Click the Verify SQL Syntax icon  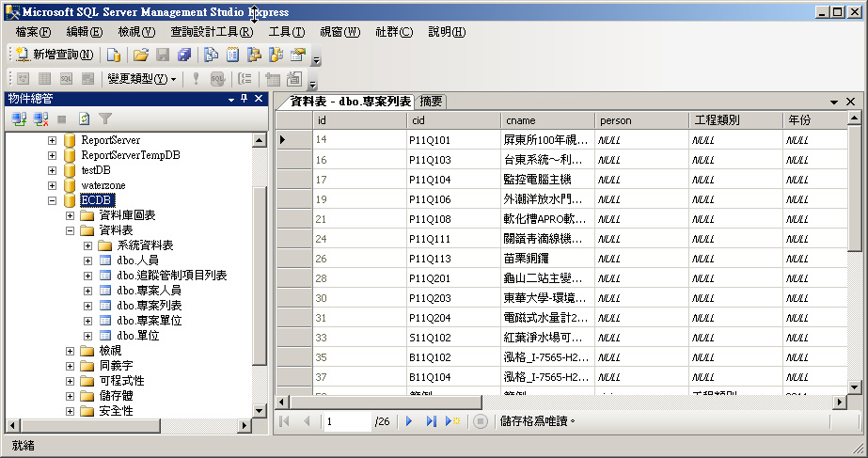point(217,79)
